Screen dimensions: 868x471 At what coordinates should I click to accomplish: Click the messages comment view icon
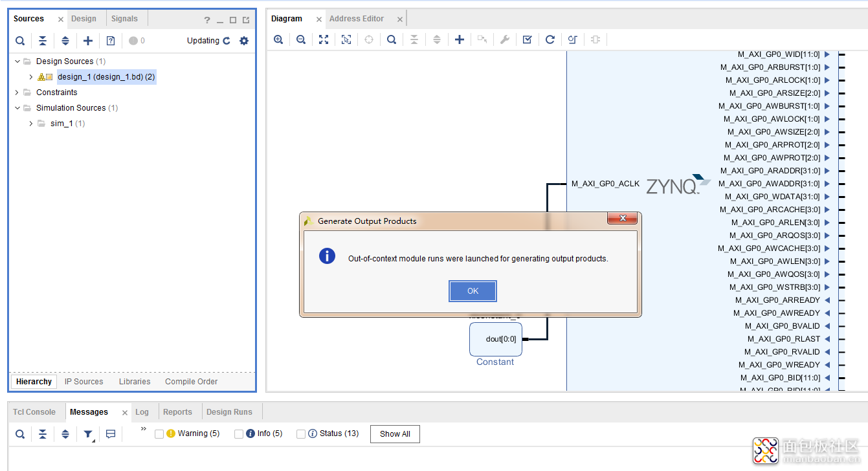(x=111, y=434)
